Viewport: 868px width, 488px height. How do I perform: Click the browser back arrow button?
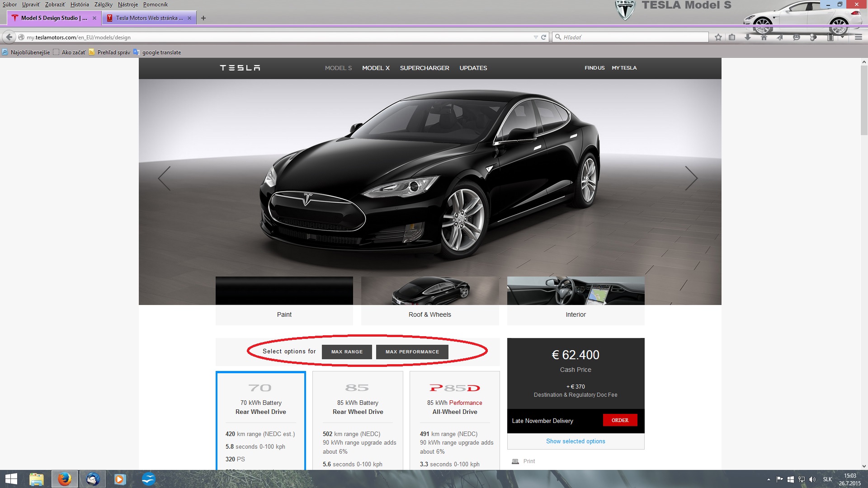[9, 37]
